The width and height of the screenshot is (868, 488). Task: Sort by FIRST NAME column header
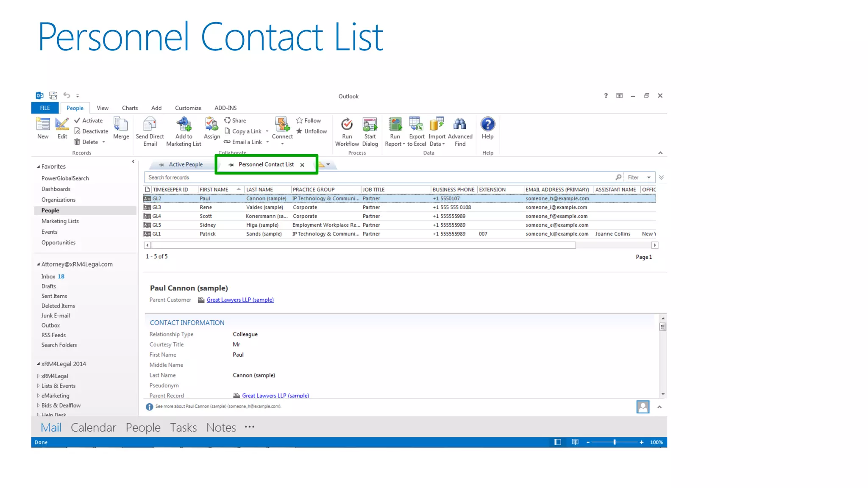tap(220, 189)
